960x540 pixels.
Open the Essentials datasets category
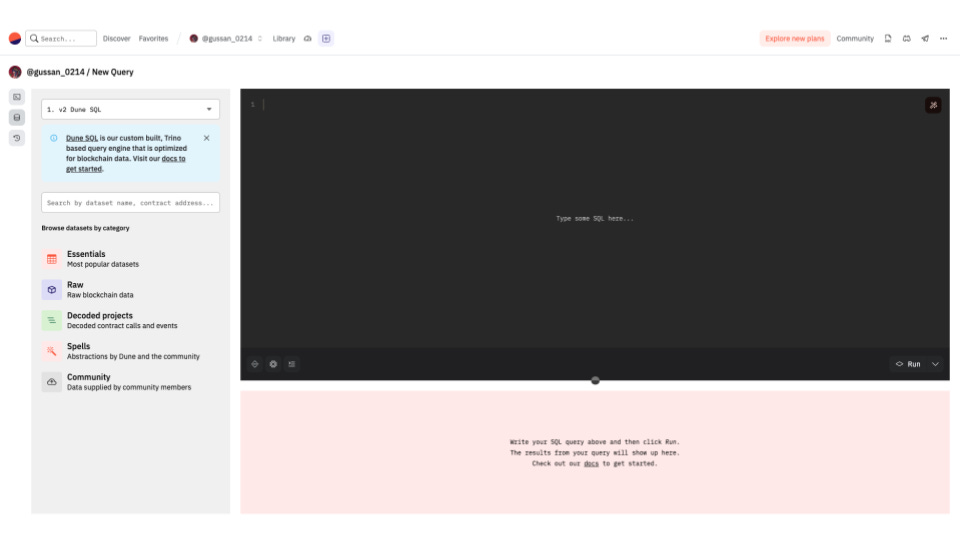[130, 259]
